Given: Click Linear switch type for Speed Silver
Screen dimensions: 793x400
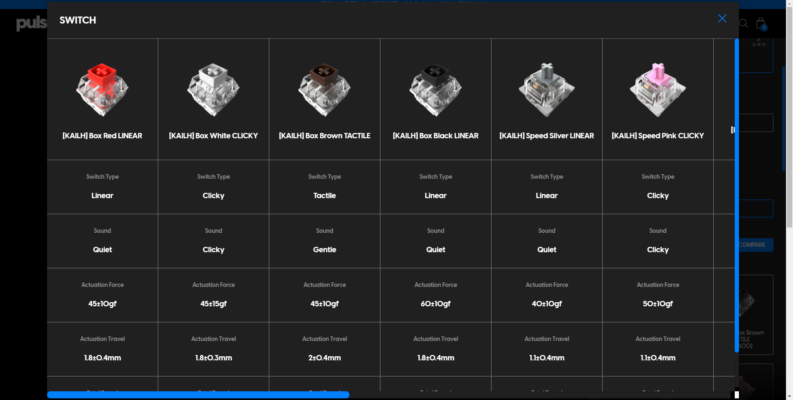Looking at the screenshot, I should pyautogui.click(x=547, y=196).
